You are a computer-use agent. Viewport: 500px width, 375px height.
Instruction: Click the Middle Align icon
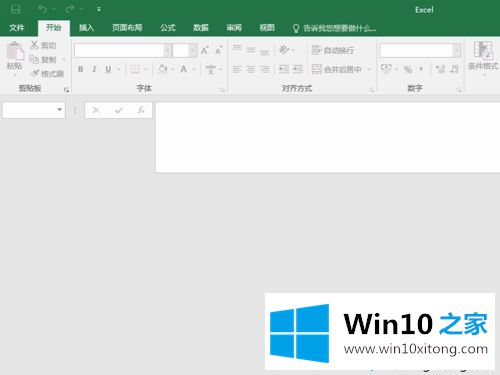251,50
